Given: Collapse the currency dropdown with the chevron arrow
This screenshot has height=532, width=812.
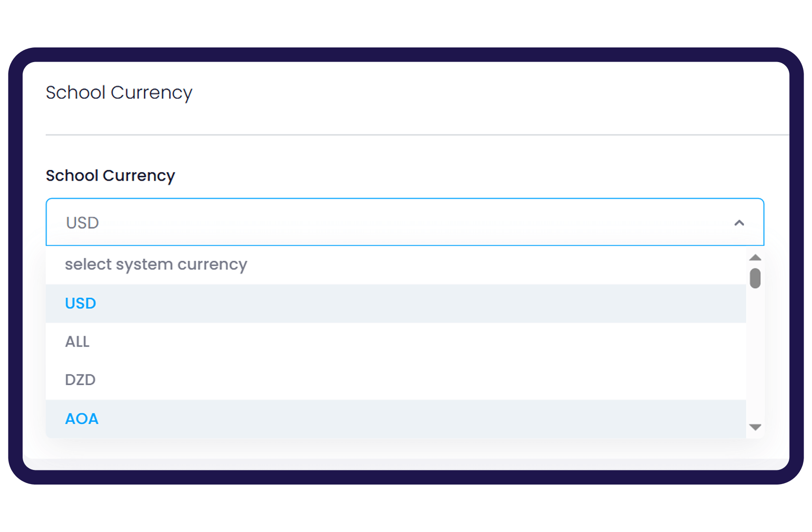Looking at the screenshot, I should (739, 223).
